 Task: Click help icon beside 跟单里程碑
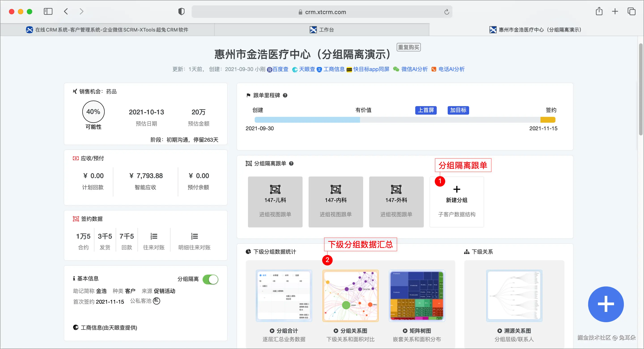(x=285, y=95)
